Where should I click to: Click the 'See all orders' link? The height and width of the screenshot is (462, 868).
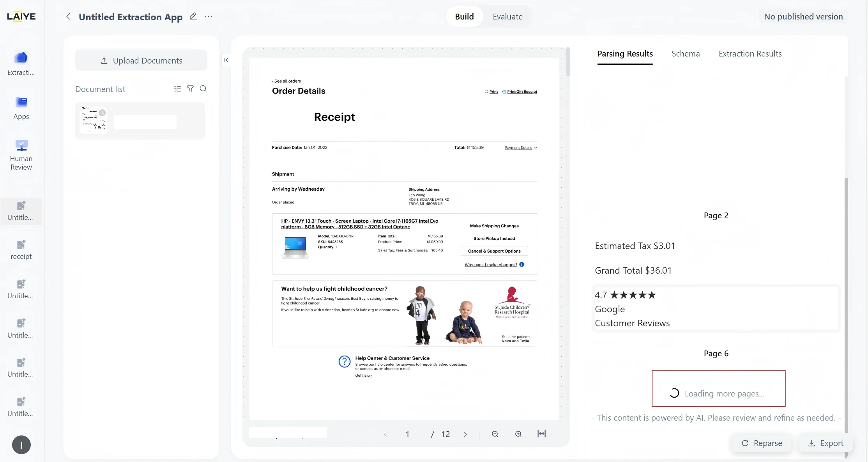[286, 81]
